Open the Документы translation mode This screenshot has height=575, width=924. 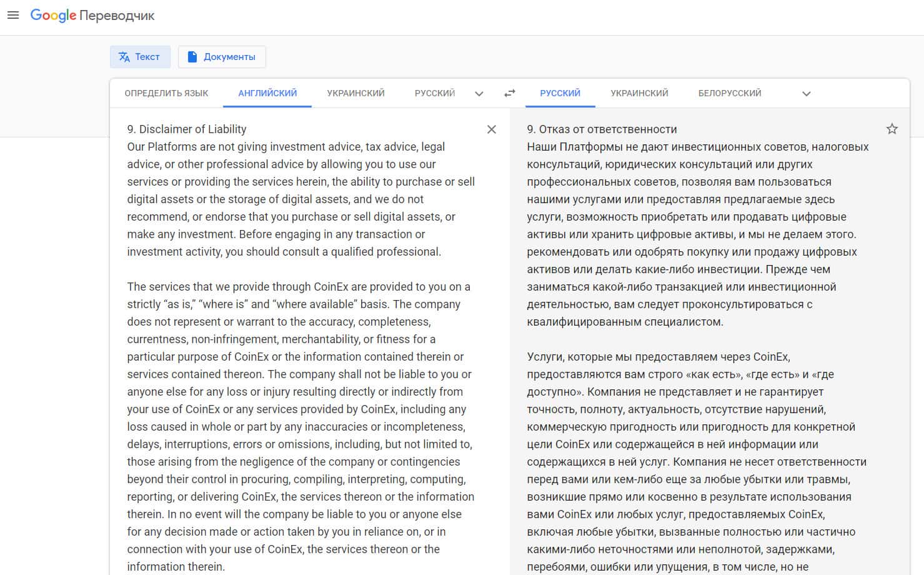[222, 57]
